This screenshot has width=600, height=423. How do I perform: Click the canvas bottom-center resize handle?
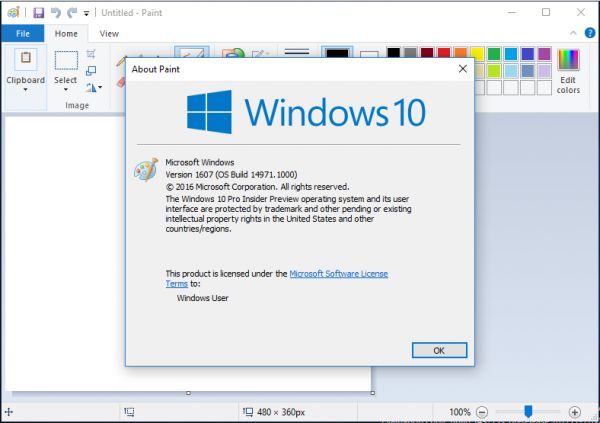[x=188, y=393]
